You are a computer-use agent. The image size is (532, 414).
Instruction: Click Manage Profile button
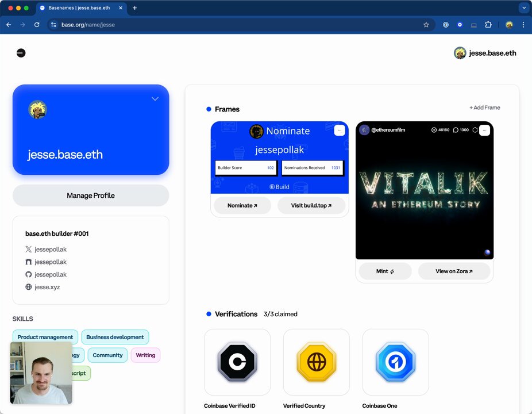click(91, 195)
